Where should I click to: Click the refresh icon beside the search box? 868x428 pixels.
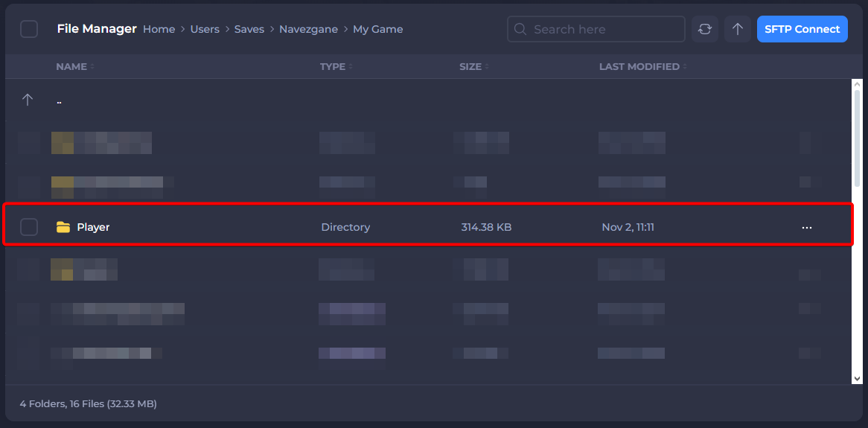coord(704,29)
